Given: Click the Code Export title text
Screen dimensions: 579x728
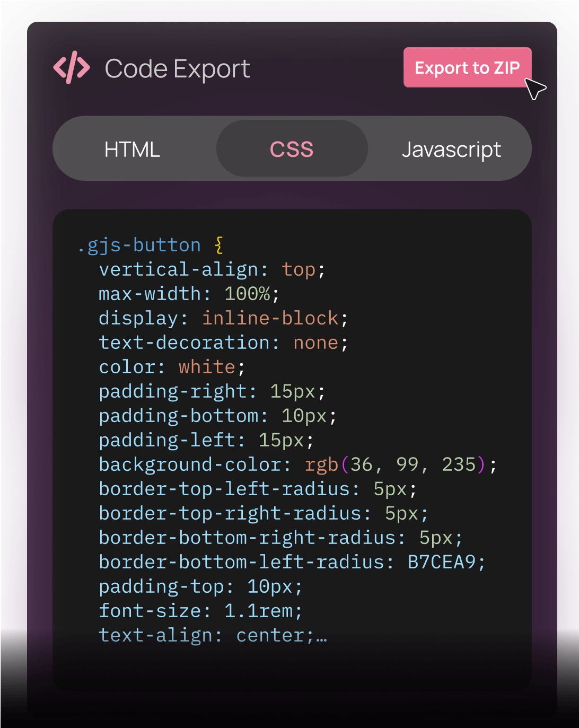Looking at the screenshot, I should coord(178,68).
